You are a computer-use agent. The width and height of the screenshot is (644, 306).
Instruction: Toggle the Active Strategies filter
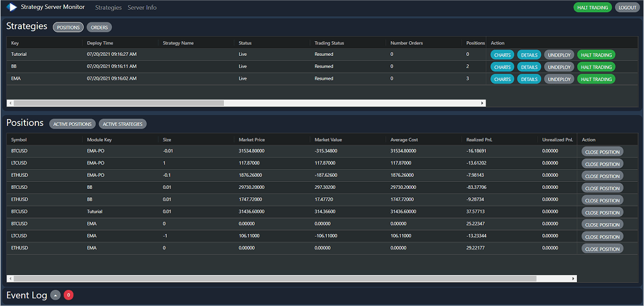coord(124,124)
